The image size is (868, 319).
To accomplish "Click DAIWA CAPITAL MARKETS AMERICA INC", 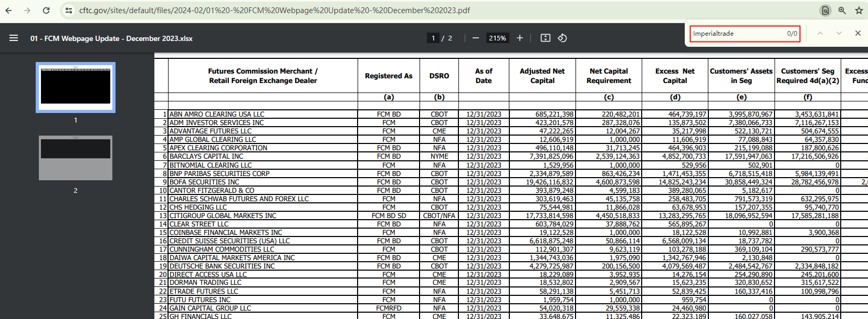I will point(232,258).
